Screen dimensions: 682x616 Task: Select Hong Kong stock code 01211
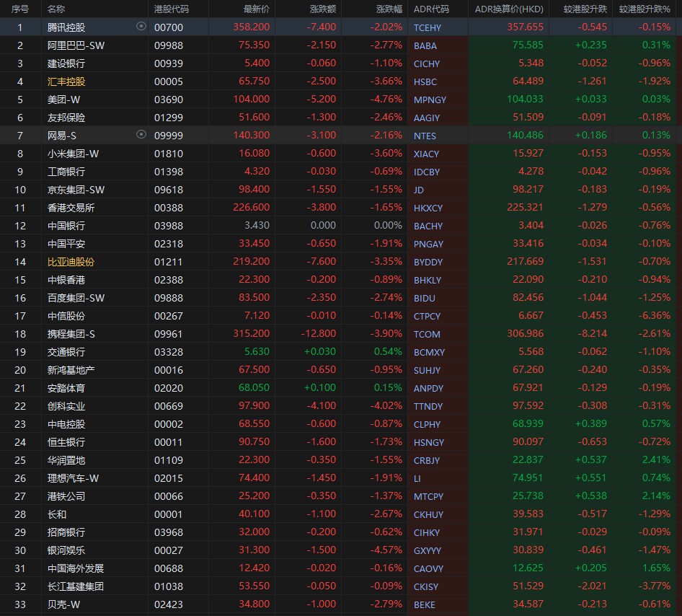(x=169, y=263)
